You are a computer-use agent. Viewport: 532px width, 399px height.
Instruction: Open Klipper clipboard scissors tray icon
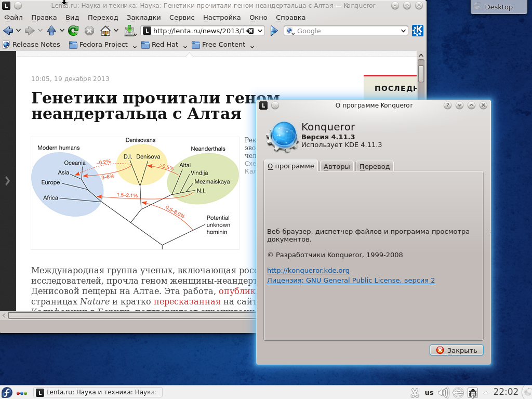[x=414, y=393]
